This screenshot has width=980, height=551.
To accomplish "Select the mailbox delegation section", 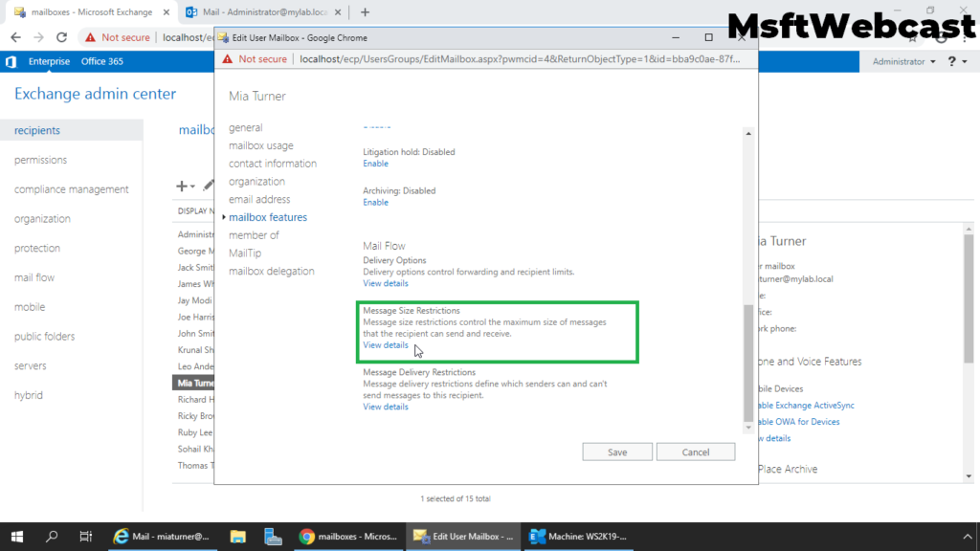I will coord(271,271).
